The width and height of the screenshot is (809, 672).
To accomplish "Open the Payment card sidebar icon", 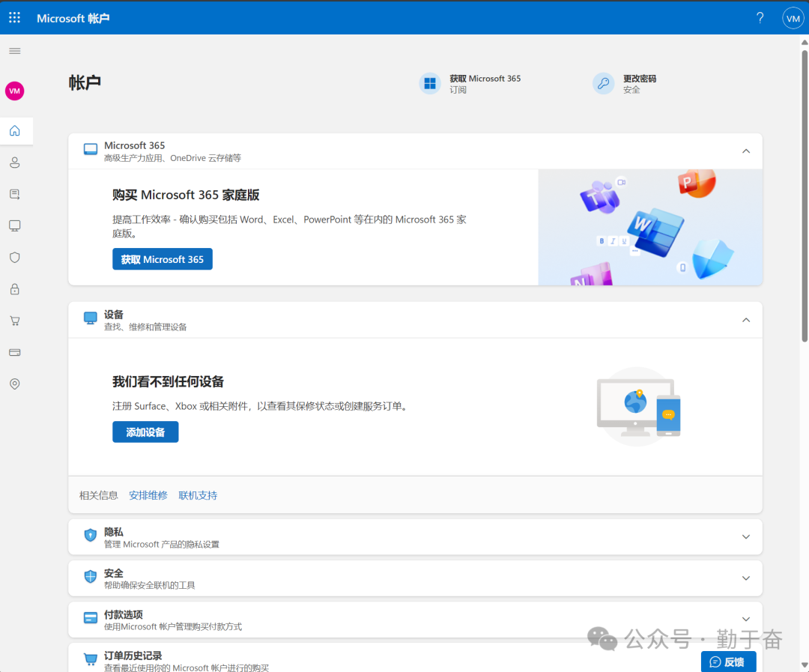I will click(x=15, y=353).
